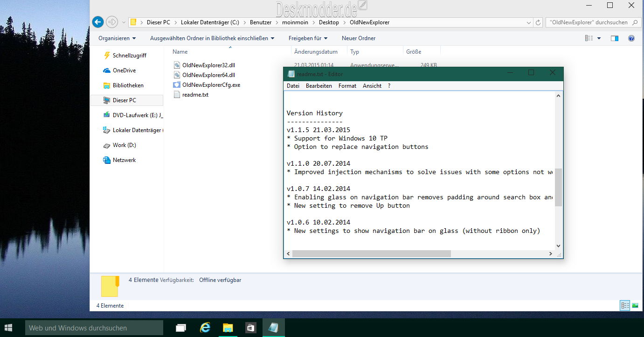
Task: Refresh the Explorer folder view
Action: [x=538, y=22]
